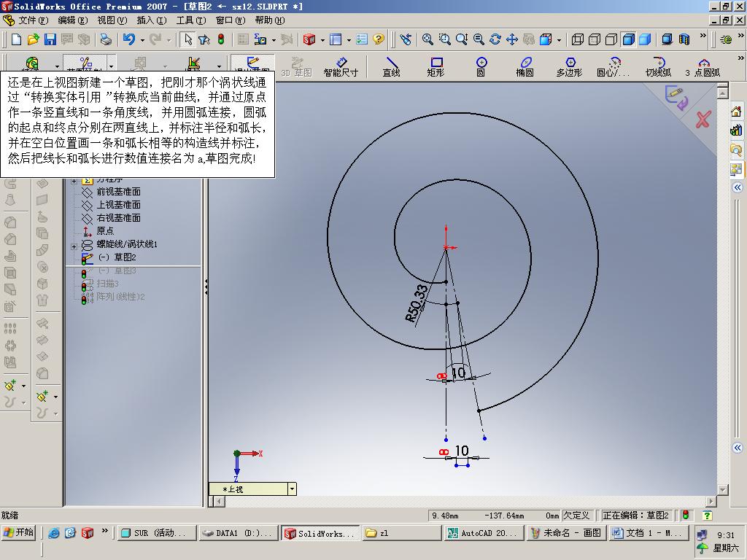Print the document using the printer icon
The height and width of the screenshot is (560, 747).
[105, 39]
